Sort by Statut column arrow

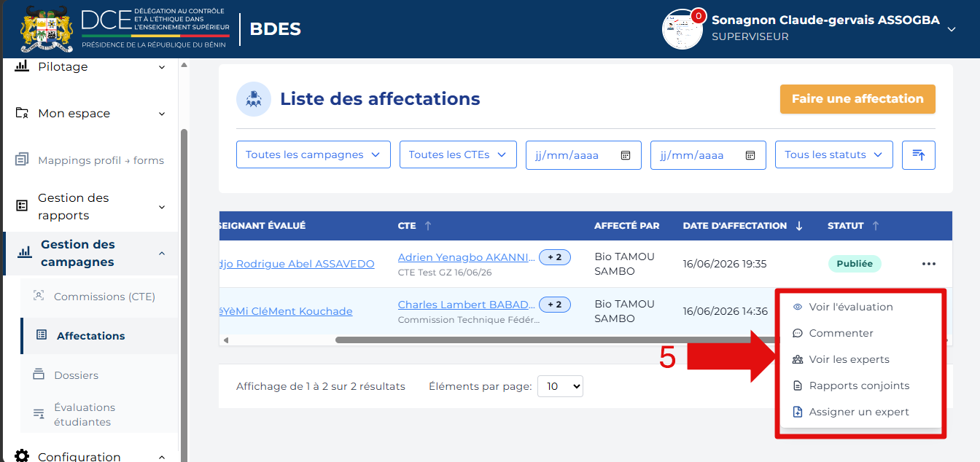876,226
